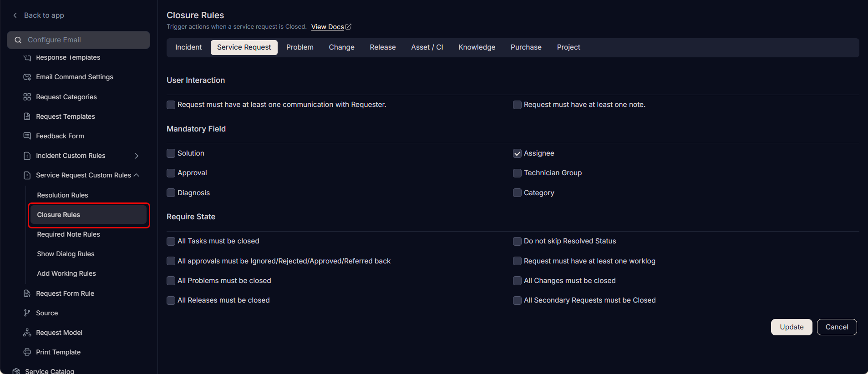Click the search magnifier icon

[x=18, y=40]
